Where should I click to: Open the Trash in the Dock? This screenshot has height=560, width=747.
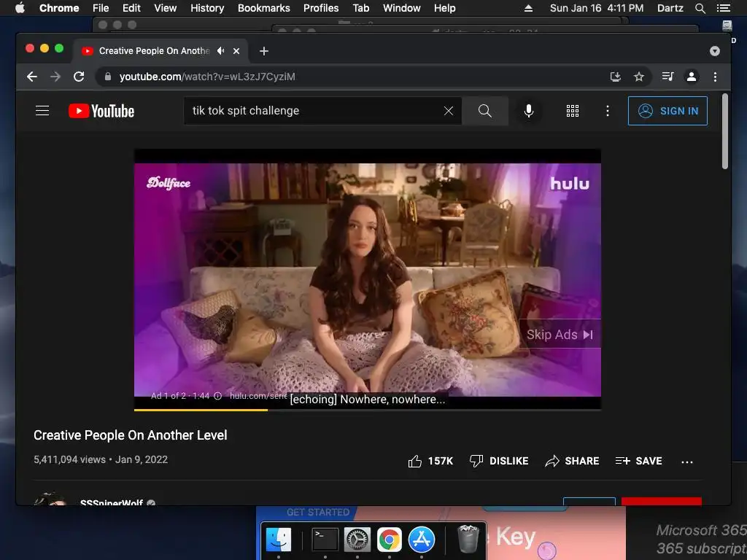point(468,540)
